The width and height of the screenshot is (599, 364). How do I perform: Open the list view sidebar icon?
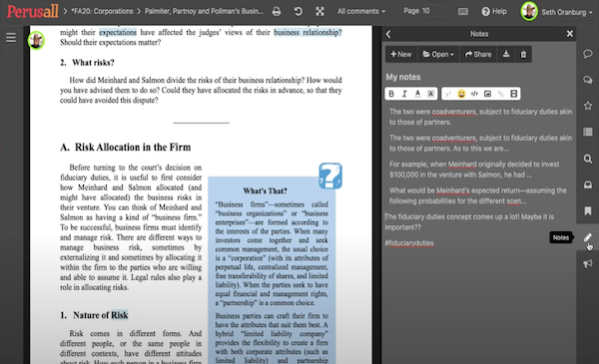coord(588,132)
